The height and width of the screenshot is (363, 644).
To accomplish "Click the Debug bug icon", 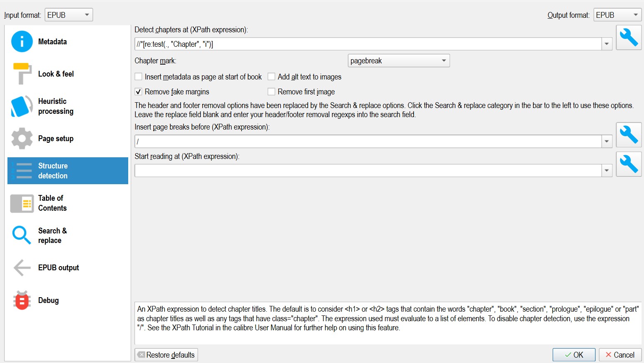I will pos(22,300).
